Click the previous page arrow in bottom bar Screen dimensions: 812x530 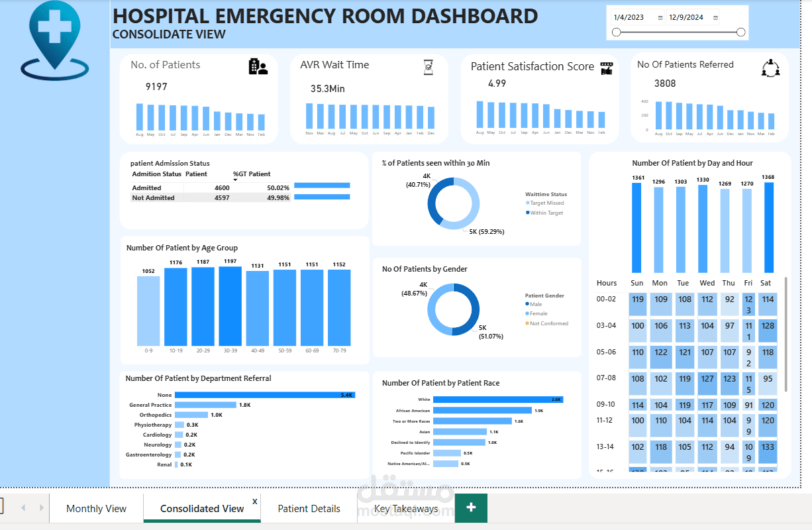coord(23,508)
